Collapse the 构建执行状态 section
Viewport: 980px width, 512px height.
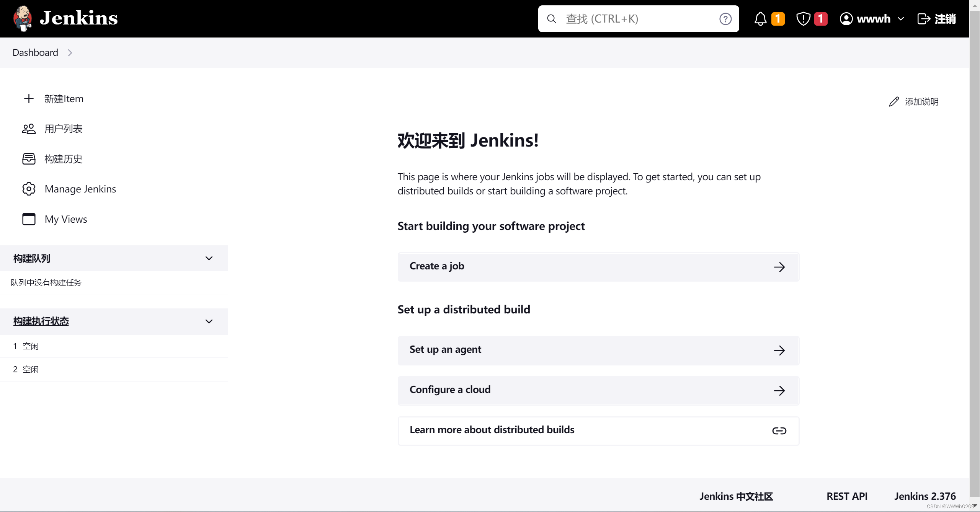click(x=209, y=321)
